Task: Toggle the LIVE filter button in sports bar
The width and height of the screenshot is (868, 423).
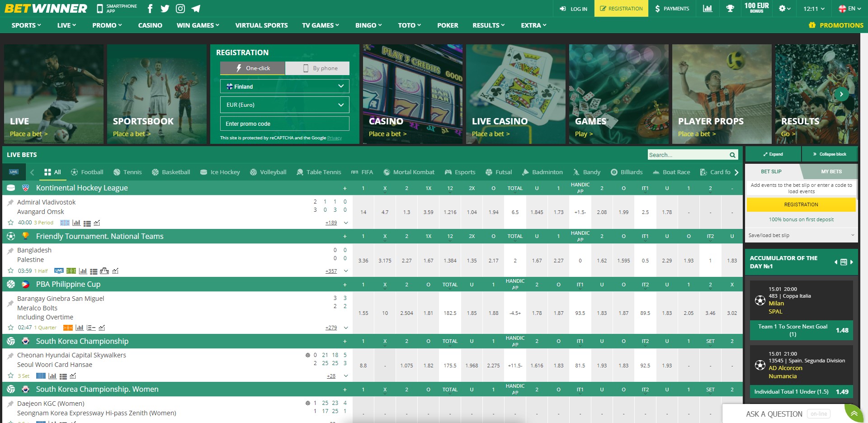Action: [14, 172]
